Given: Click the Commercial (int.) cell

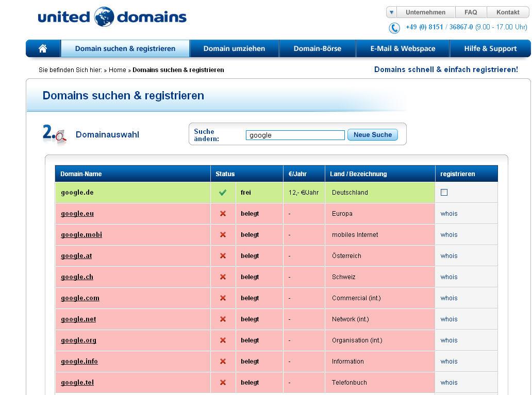Looking at the screenshot, I should (380, 298).
